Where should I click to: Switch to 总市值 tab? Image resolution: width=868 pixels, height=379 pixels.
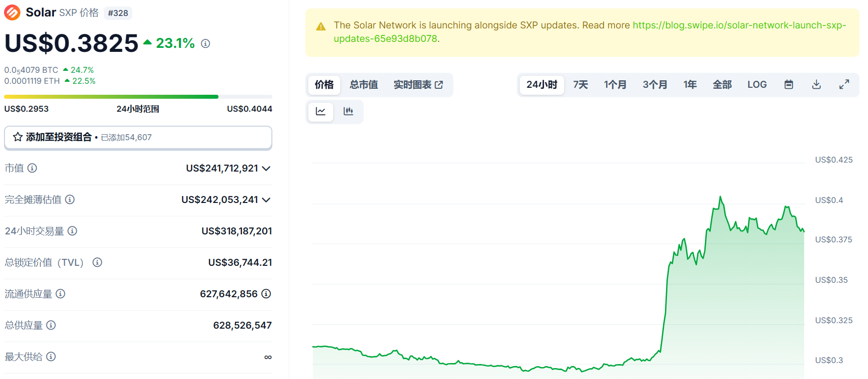pos(364,85)
